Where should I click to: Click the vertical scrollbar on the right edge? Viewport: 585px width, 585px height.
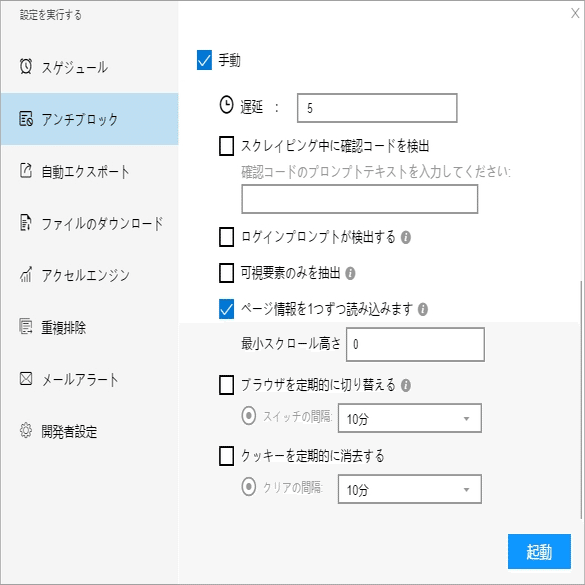[x=581, y=399]
